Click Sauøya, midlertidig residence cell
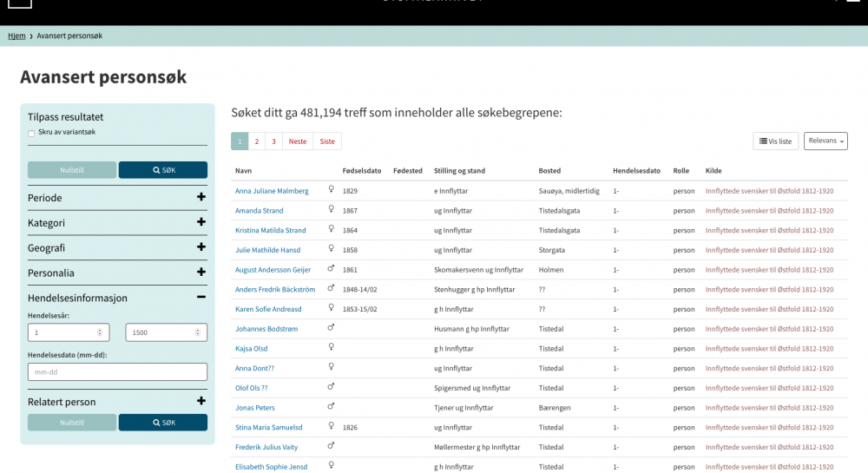The width and height of the screenshot is (868, 473). click(x=569, y=191)
